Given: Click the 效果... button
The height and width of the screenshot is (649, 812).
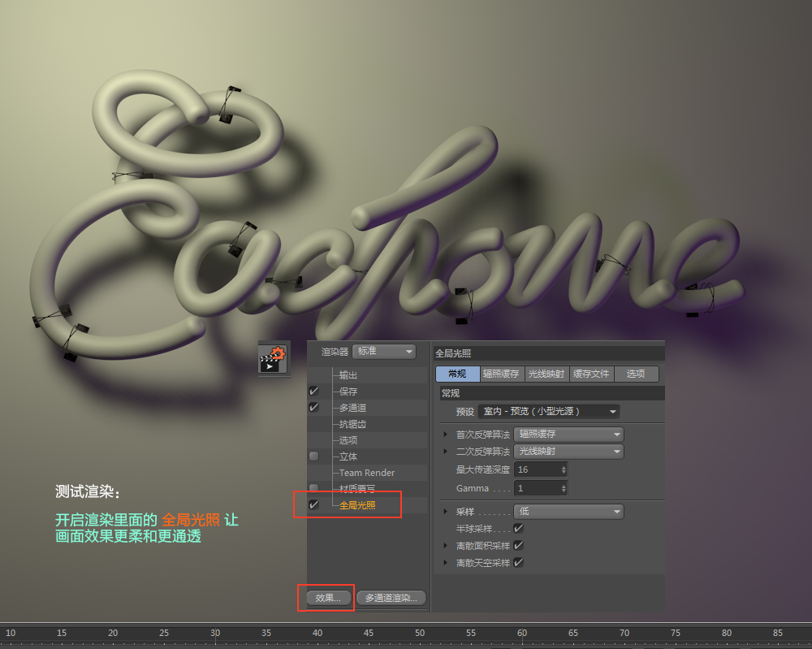Looking at the screenshot, I should pyautogui.click(x=329, y=598).
